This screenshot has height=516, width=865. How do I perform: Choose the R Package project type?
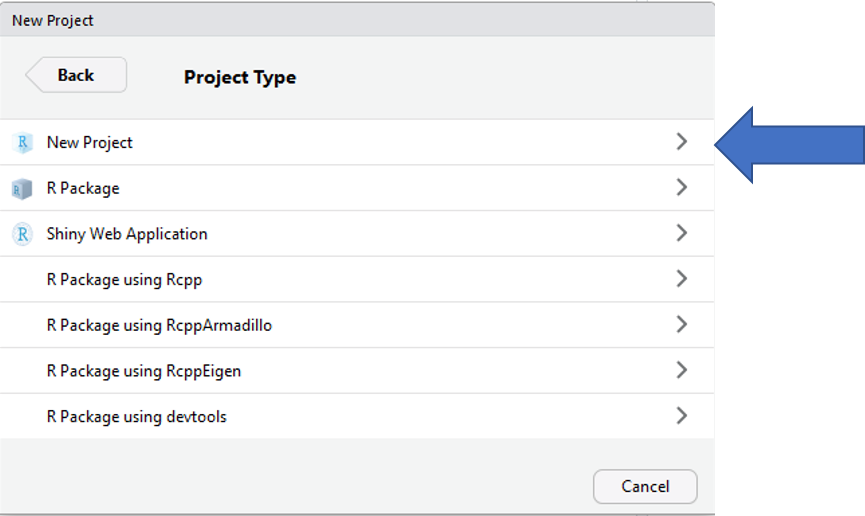pyautogui.click(x=357, y=188)
